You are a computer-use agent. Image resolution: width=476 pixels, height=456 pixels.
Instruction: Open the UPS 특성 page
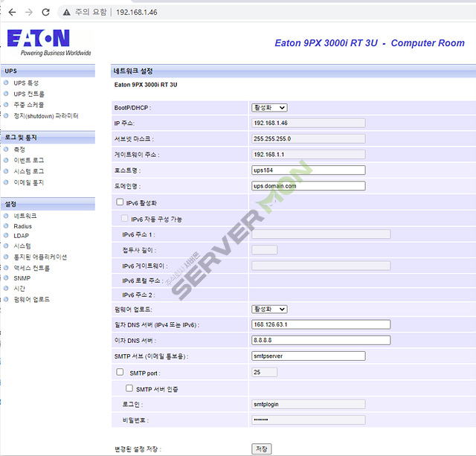(26, 83)
